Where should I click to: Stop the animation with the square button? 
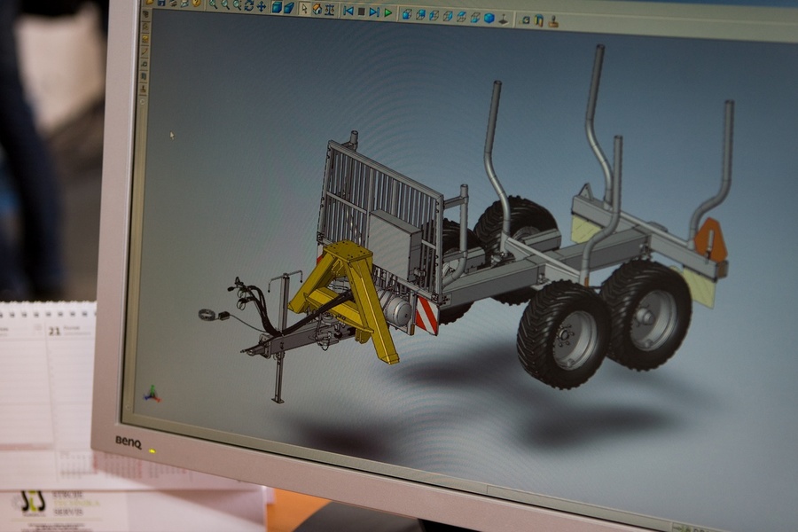361,12
